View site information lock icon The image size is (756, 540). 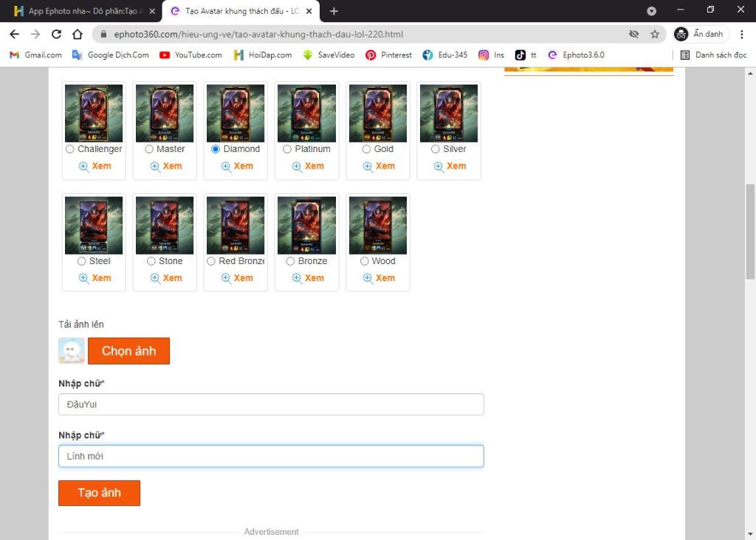(103, 34)
